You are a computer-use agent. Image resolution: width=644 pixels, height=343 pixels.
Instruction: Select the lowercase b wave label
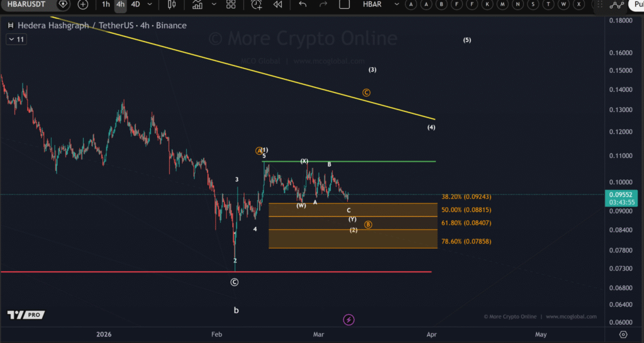point(236,310)
